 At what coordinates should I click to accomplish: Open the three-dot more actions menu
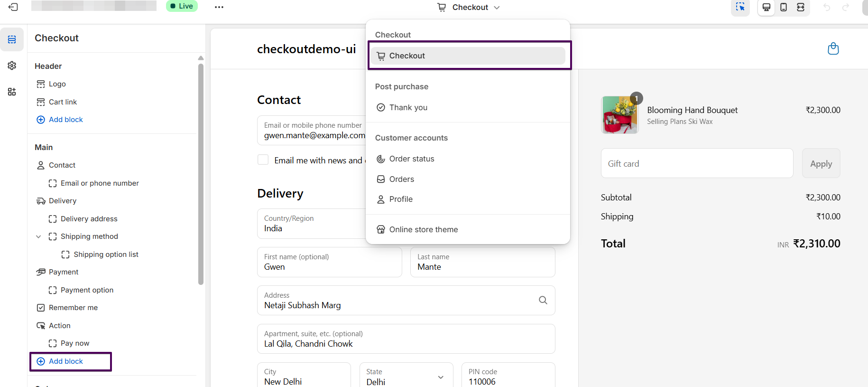219,7
